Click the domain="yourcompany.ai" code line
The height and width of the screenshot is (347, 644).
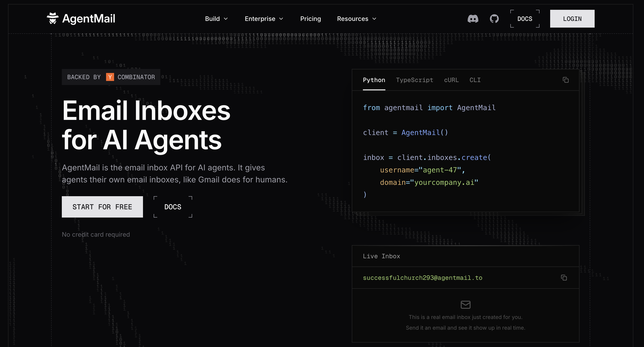(x=429, y=182)
